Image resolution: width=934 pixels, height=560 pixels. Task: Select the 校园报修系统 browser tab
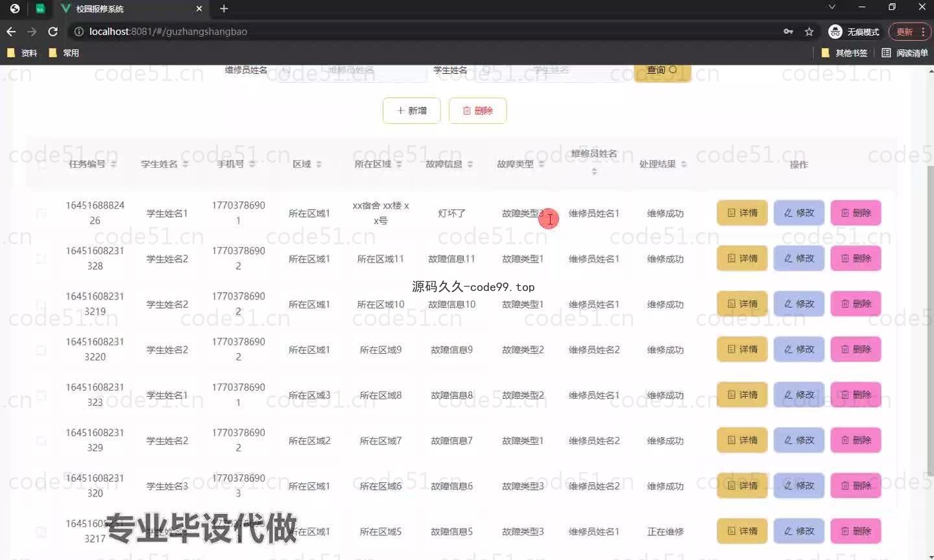click(131, 9)
